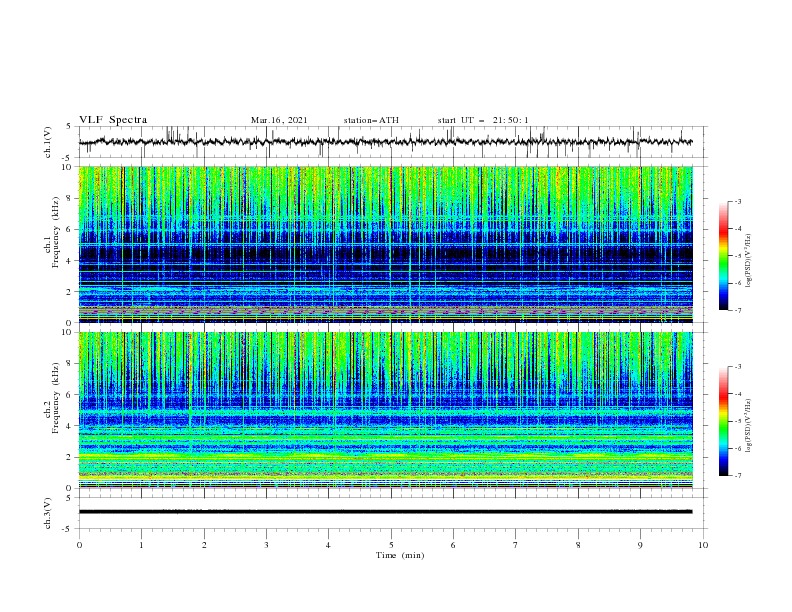Screen dimensions: 792x612
Task: Click time-axis tick label "2"
Action: tap(204, 545)
